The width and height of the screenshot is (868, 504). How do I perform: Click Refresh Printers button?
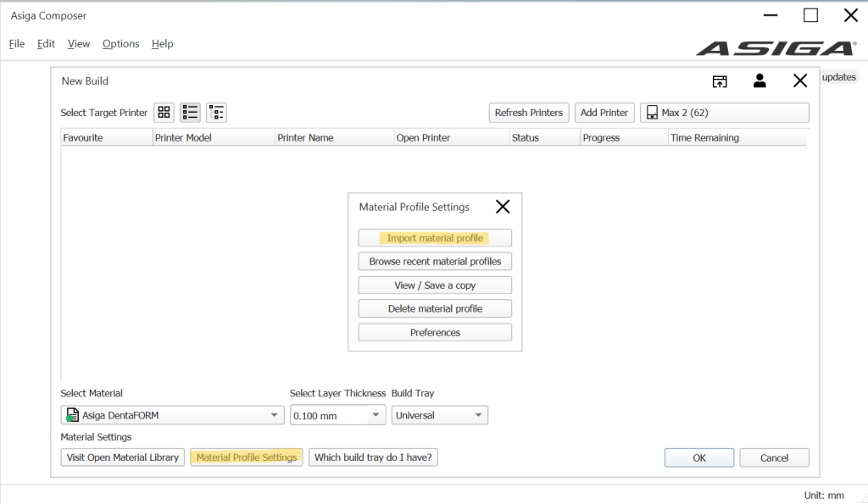coord(529,113)
